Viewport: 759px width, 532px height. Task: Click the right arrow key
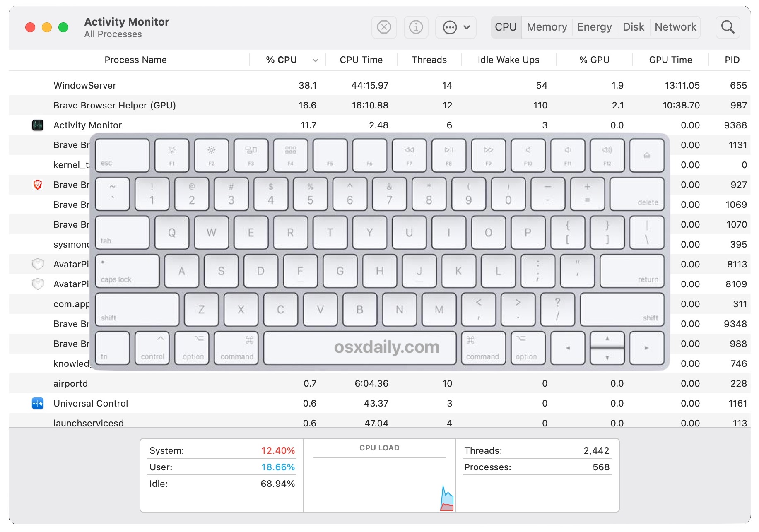pos(647,348)
